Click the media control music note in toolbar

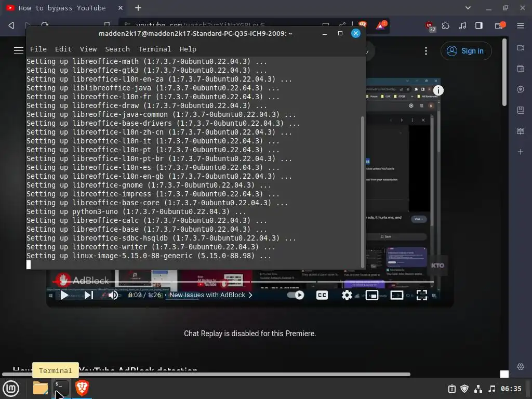point(462,25)
